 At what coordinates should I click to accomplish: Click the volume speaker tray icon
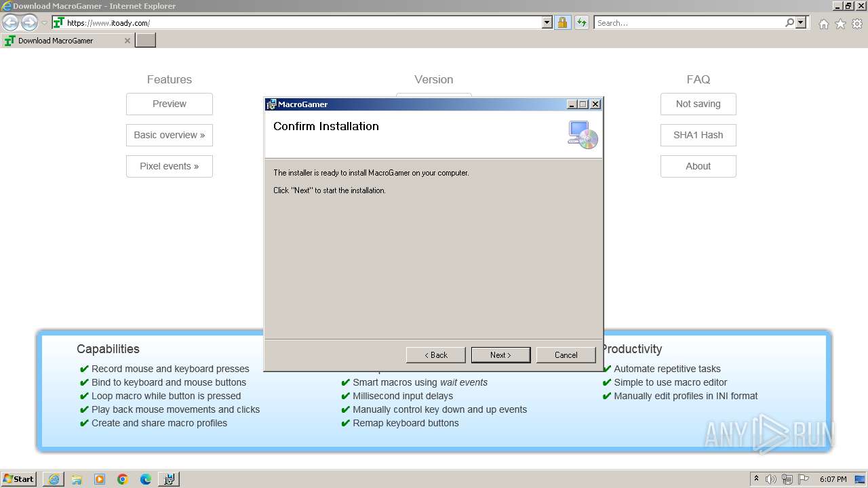coord(771,479)
